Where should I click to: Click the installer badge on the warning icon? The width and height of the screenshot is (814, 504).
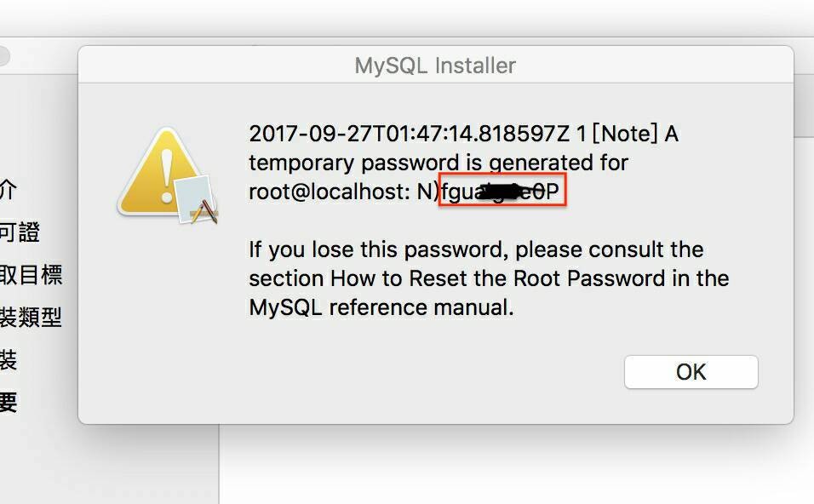pyautogui.click(x=196, y=201)
